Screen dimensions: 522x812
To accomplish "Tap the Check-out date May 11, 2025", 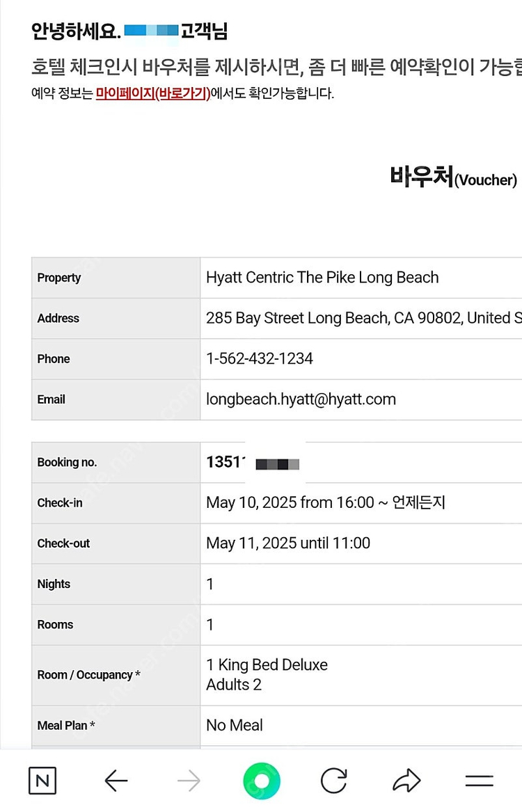I will pyautogui.click(x=288, y=543).
